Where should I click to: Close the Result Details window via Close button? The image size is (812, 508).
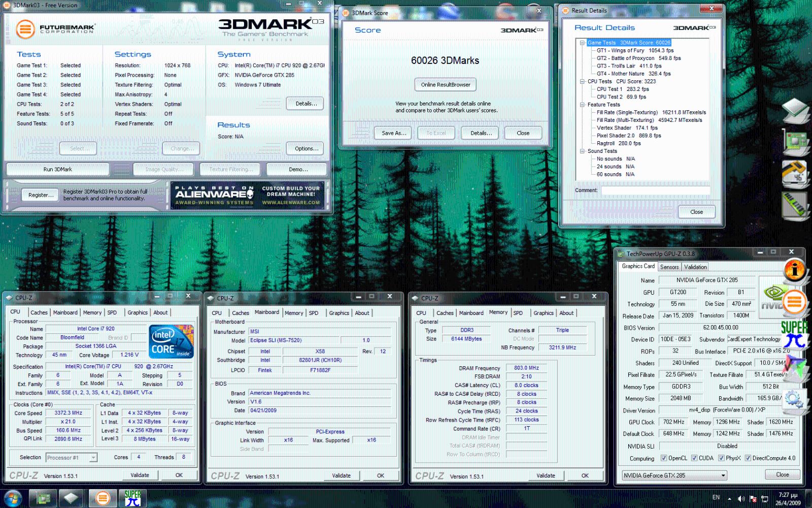point(696,212)
